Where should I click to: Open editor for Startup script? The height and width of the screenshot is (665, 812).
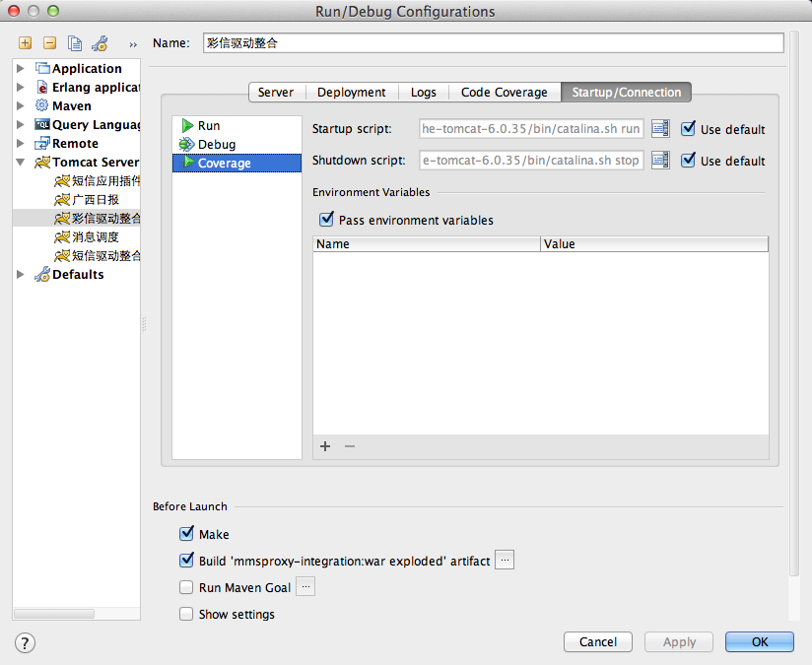660,128
